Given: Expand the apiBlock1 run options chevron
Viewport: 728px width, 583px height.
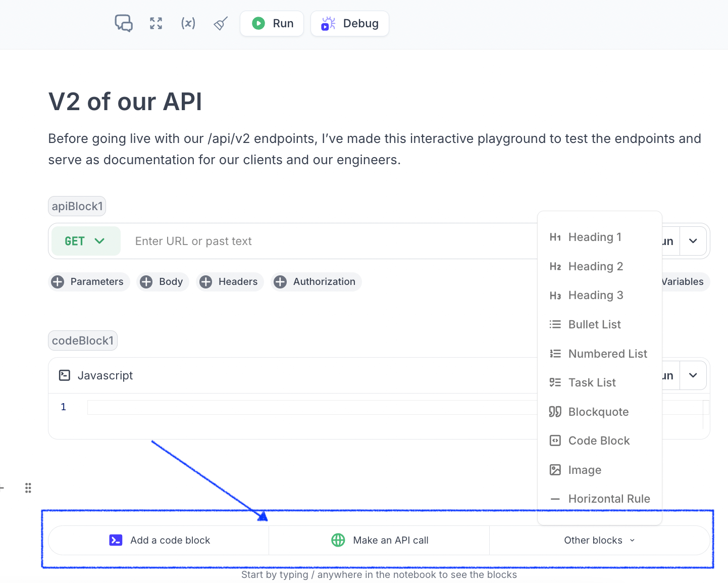Looking at the screenshot, I should [x=693, y=241].
